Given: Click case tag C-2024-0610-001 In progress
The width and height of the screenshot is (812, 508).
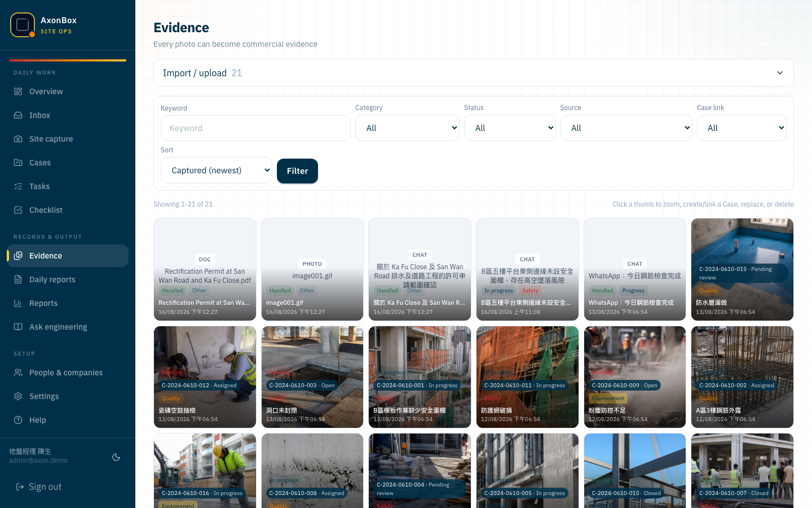Looking at the screenshot, I should click(x=417, y=386).
